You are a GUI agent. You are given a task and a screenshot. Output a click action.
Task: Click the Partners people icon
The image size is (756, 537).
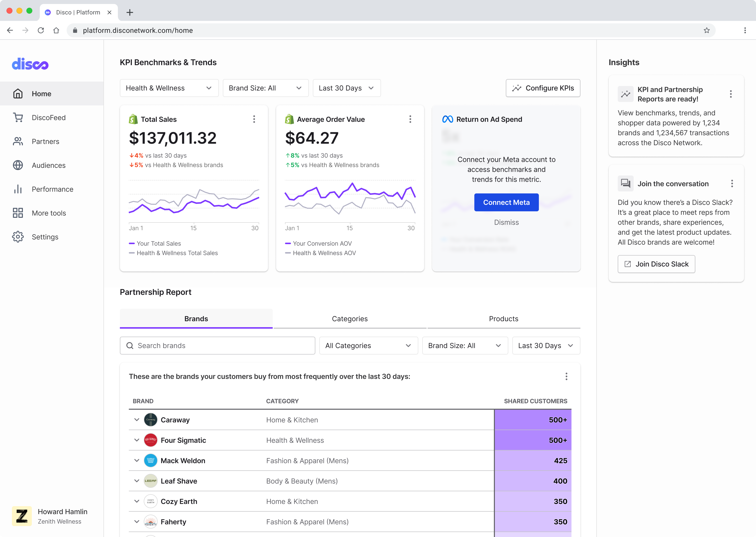18,141
